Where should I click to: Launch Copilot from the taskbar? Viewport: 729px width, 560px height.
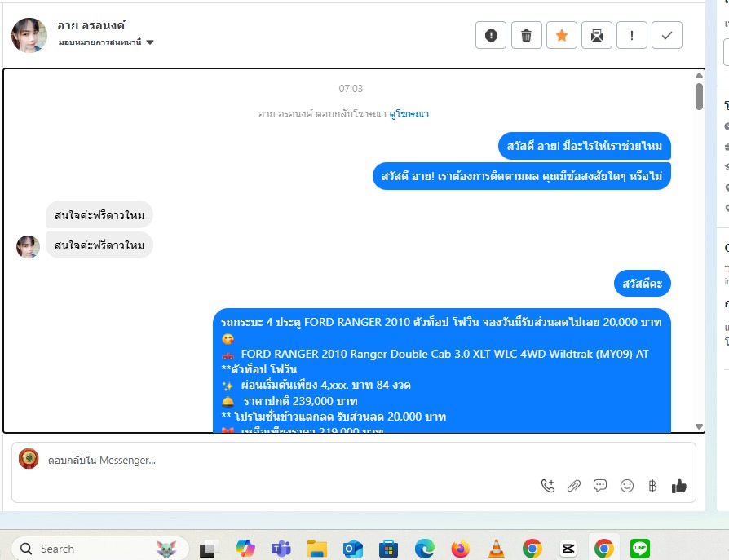pos(245,549)
